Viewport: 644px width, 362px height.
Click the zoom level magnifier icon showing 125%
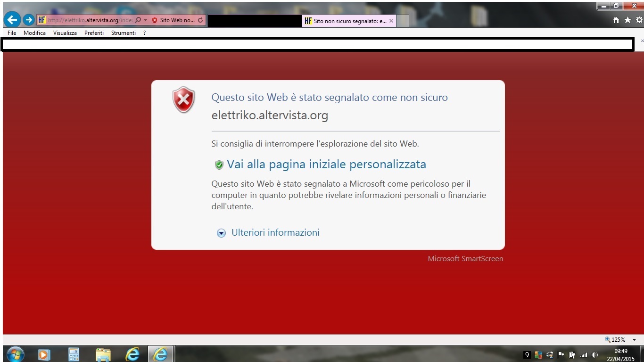click(x=608, y=340)
